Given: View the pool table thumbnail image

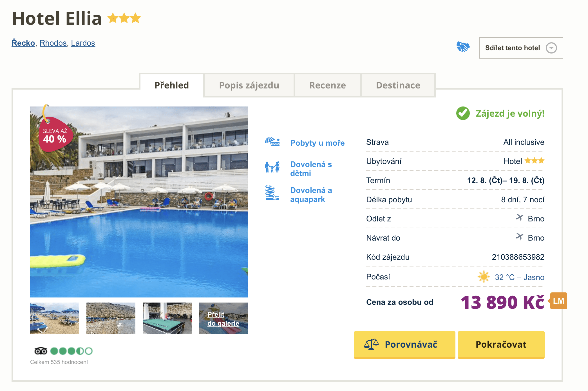Looking at the screenshot, I should coord(167,318).
